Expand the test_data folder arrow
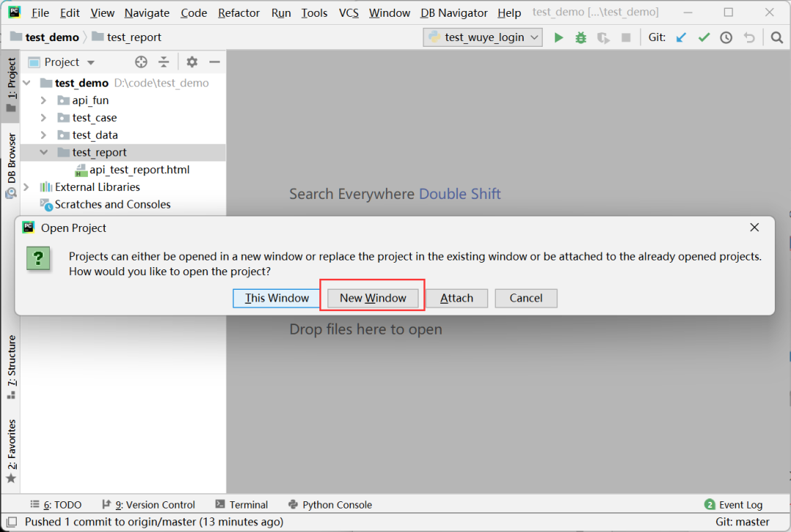Image resolution: width=791 pixels, height=532 pixels. (x=43, y=135)
